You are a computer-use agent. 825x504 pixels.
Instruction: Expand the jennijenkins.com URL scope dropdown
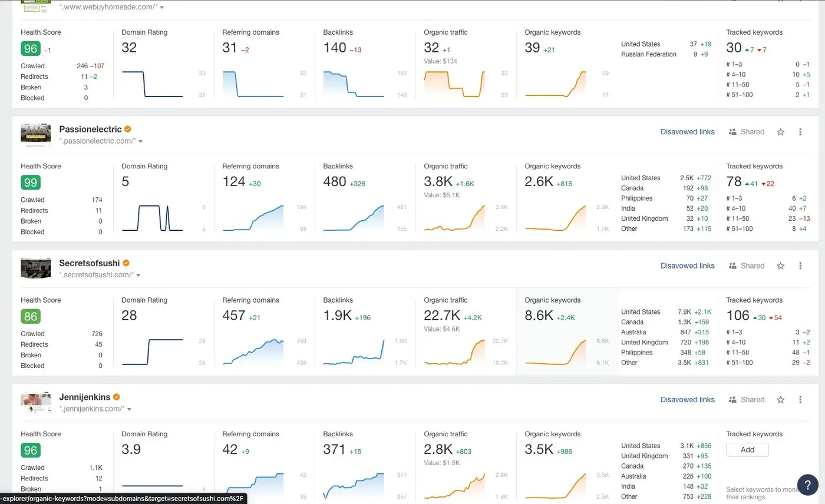pyautogui.click(x=128, y=409)
